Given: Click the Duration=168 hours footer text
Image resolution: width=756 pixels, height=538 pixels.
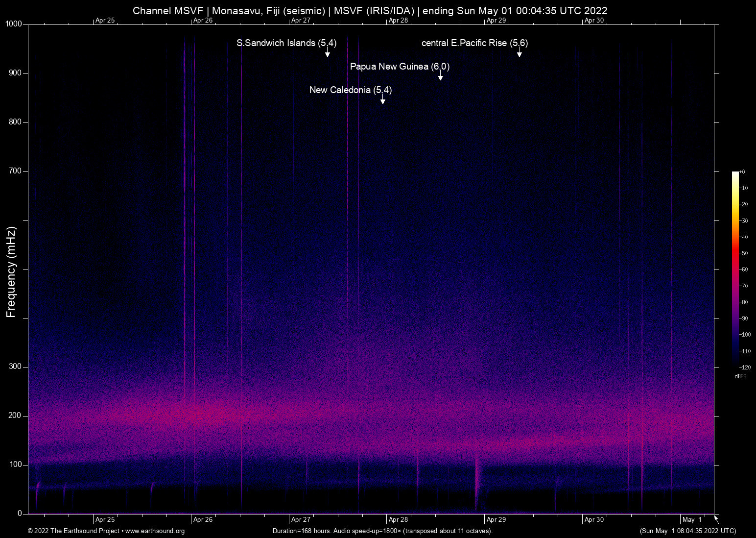Looking at the screenshot, I should coord(382,531).
